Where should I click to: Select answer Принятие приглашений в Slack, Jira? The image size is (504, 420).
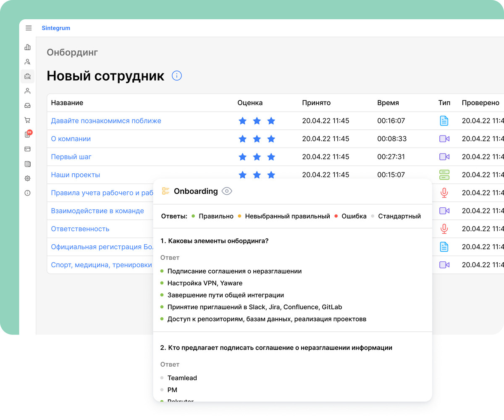[255, 307]
